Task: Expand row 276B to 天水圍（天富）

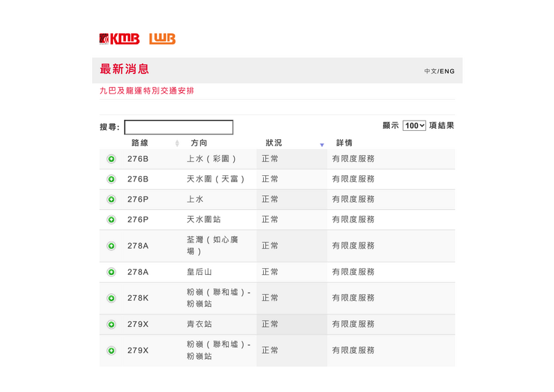Action: (111, 179)
